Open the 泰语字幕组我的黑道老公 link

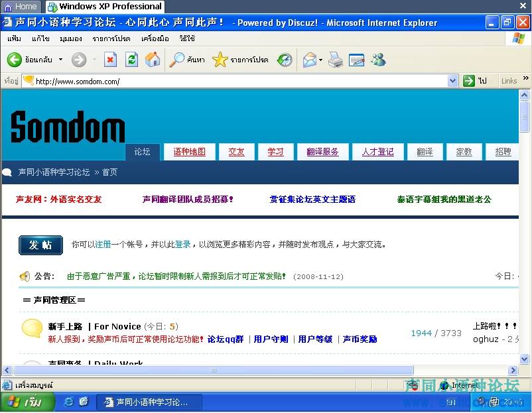coord(444,200)
